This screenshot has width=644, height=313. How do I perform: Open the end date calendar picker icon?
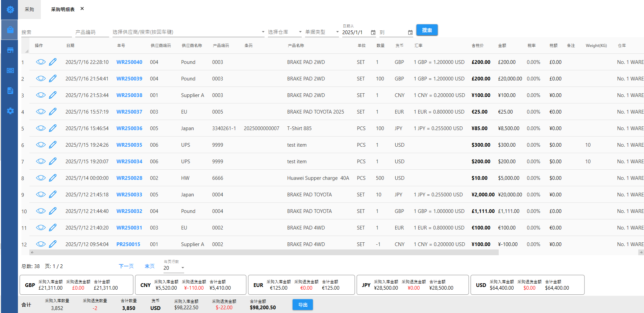[x=410, y=32]
